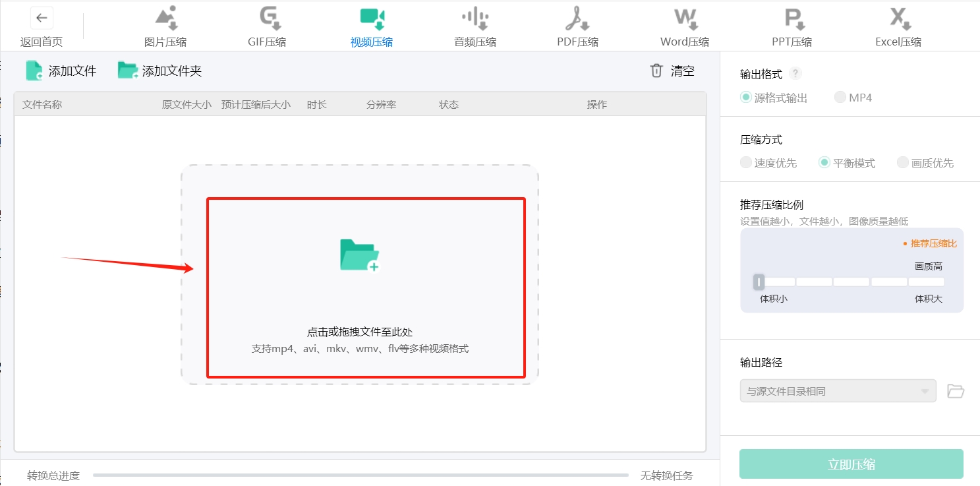The image size is (980, 486).
Task: Click the PPT压缩 tab label
Action: point(792,42)
